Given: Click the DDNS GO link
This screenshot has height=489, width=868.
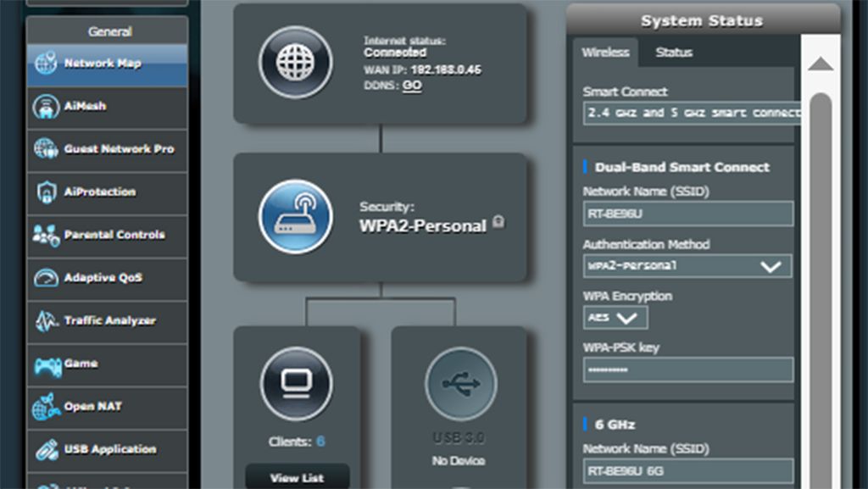Looking at the screenshot, I should (412, 86).
